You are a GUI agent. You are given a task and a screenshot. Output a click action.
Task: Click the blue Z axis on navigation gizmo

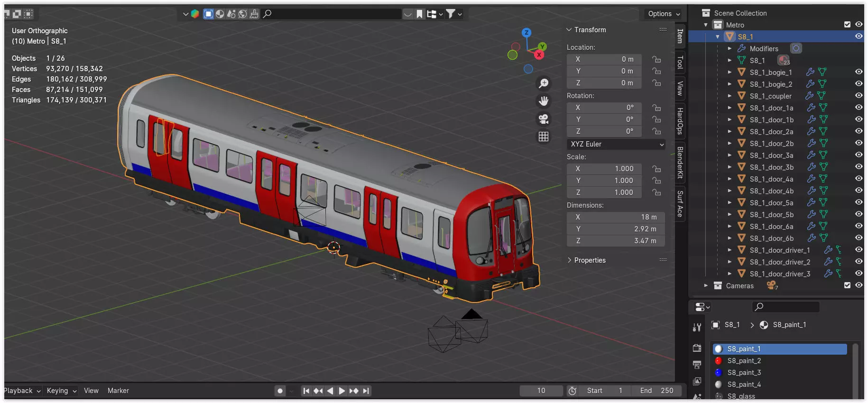tap(526, 33)
